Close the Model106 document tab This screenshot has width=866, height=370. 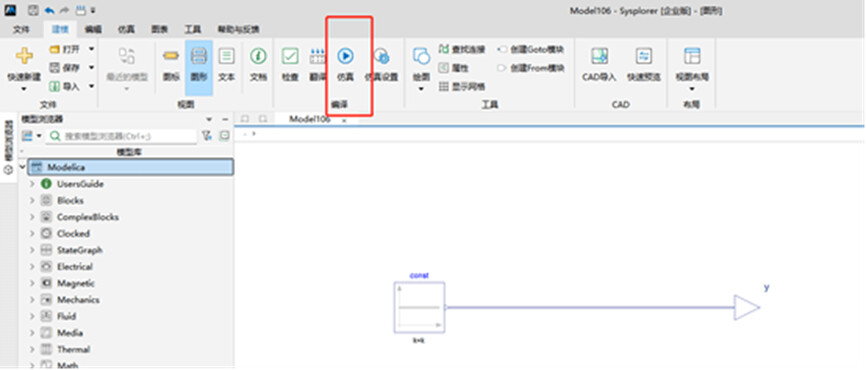[344, 120]
